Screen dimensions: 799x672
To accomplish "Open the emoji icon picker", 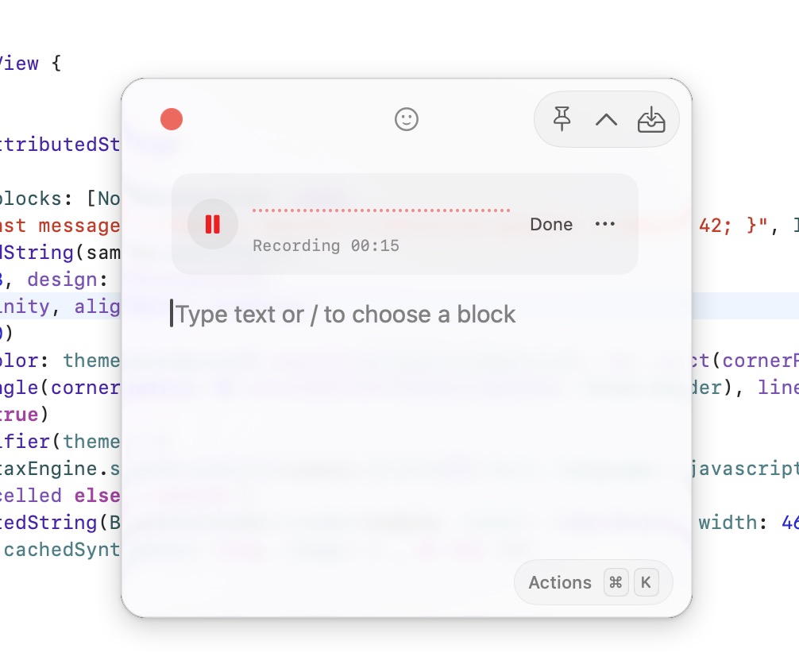I will [406, 119].
